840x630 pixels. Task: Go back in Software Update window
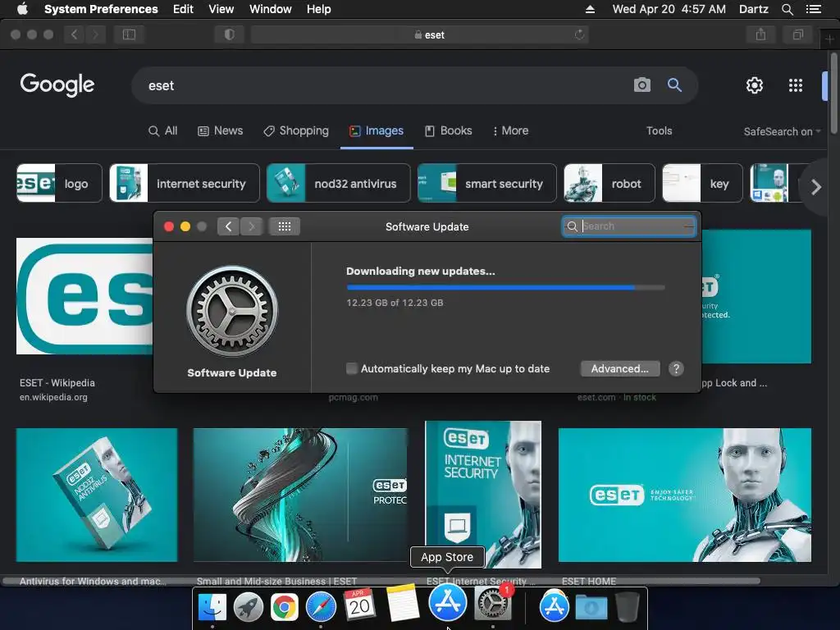coord(228,226)
